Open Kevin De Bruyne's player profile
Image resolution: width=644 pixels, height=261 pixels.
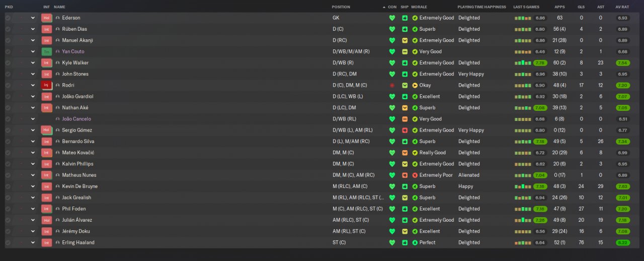80,186
